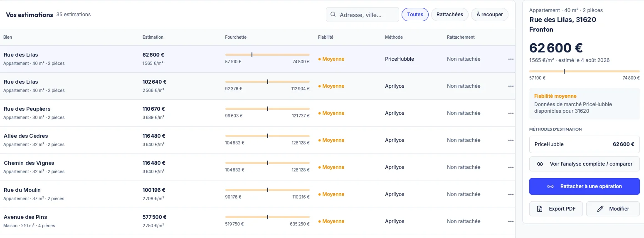This screenshot has width=644, height=238.
Task: Filter by Rattachées estimations
Action: tap(450, 15)
